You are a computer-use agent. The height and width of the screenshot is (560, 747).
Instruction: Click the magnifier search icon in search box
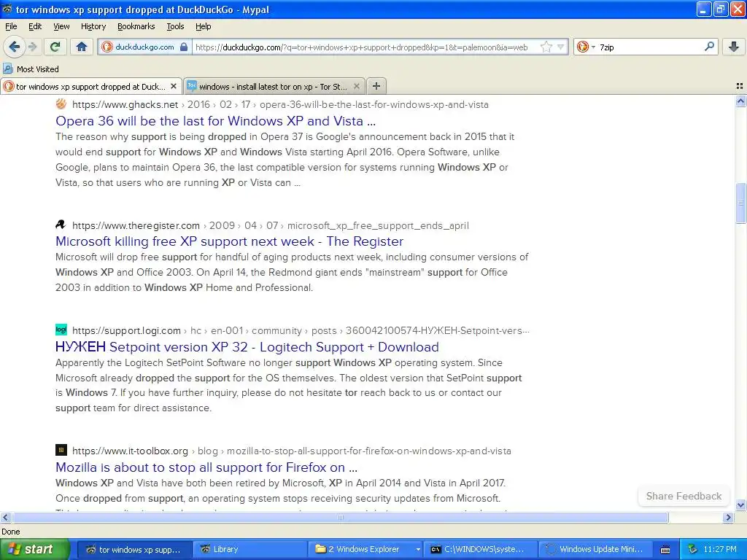click(x=709, y=47)
